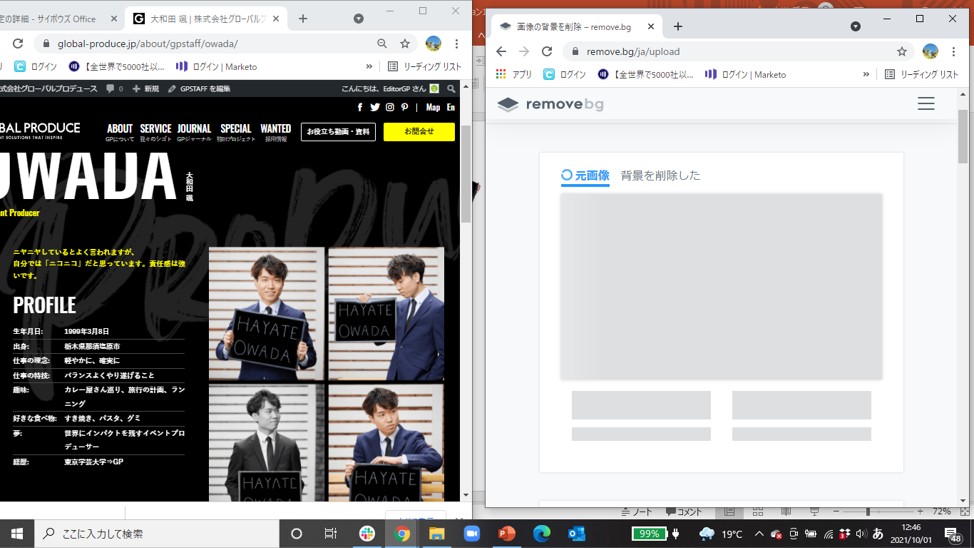974x548 pixels.
Task: Go back in remove.bg browser window
Action: (x=501, y=52)
